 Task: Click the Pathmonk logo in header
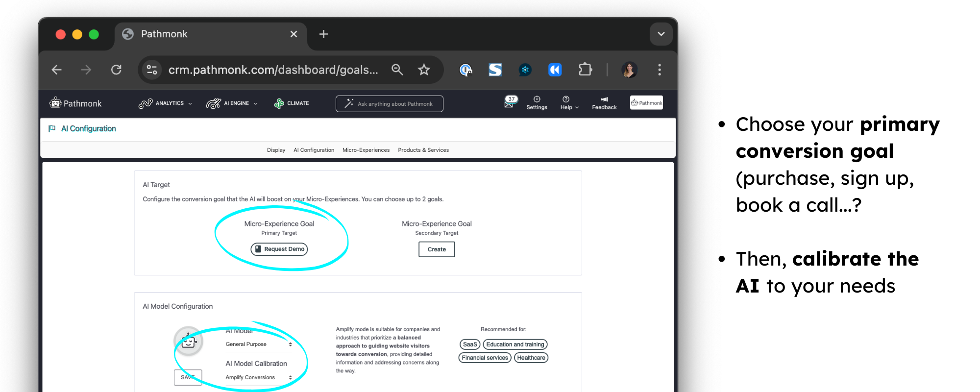point(76,103)
